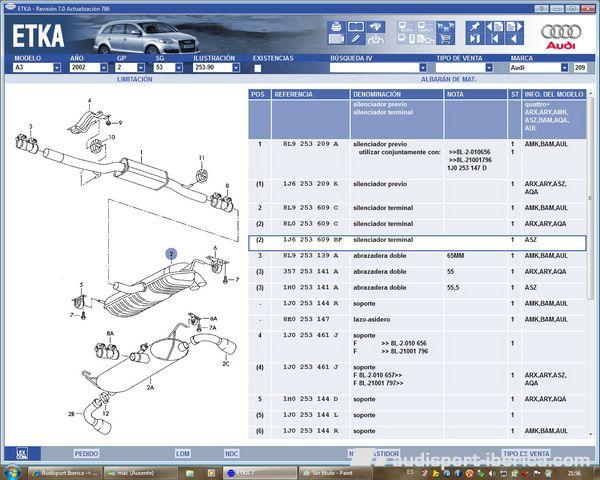Click the ST column header
600x480 pixels.
coord(514,94)
